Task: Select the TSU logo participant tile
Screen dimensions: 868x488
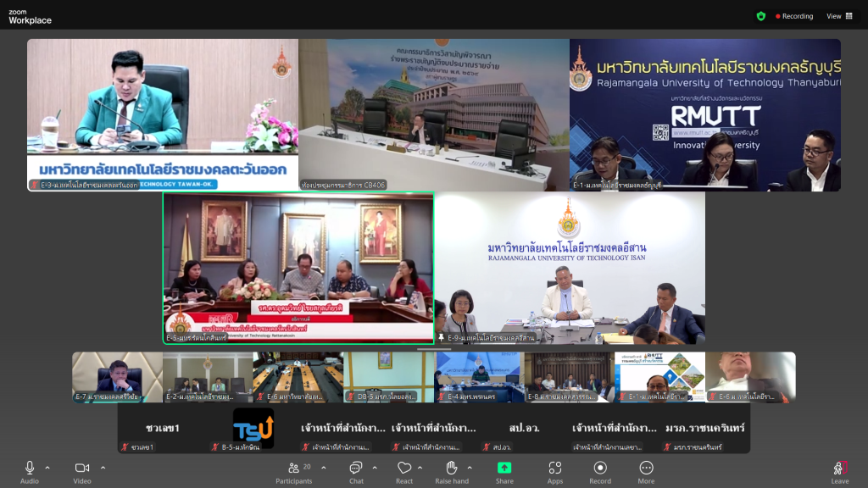Action: 253,429
